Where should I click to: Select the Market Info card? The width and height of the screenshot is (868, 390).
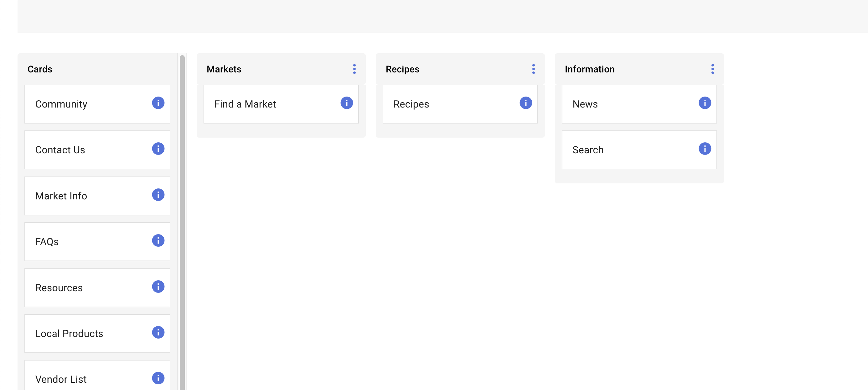(x=97, y=196)
